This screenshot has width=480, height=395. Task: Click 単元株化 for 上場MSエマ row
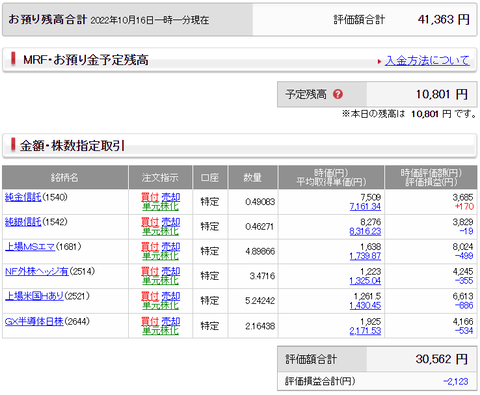click(160, 256)
